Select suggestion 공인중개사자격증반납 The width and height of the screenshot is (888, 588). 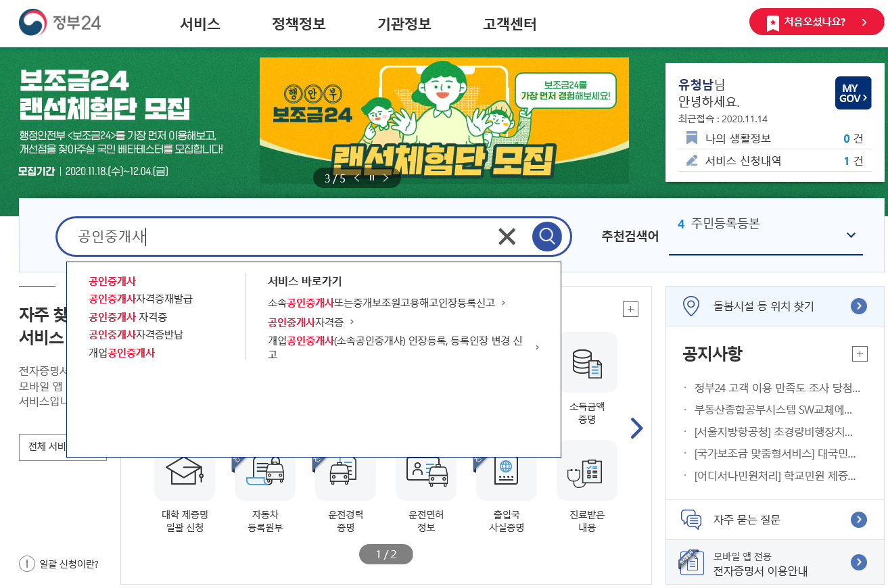[135, 335]
